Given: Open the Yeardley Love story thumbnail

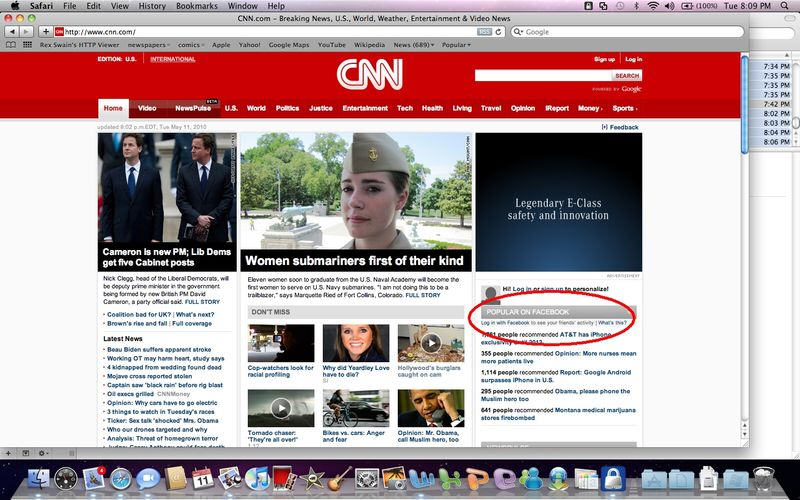Looking at the screenshot, I should click(x=356, y=343).
